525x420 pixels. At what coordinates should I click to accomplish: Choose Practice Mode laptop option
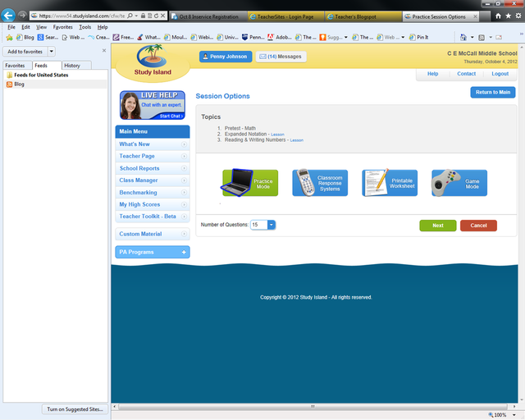[x=249, y=183]
